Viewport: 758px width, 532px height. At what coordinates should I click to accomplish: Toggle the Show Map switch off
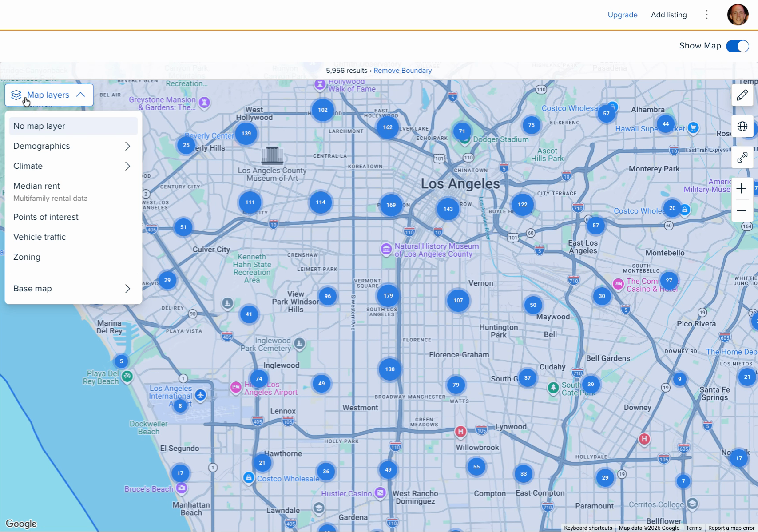pyautogui.click(x=738, y=46)
